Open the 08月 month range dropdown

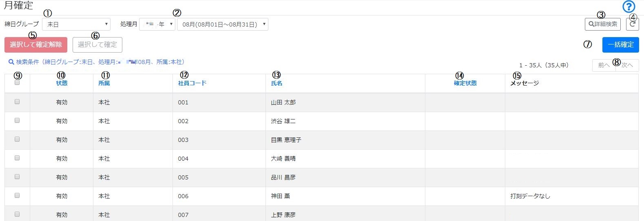223,24
